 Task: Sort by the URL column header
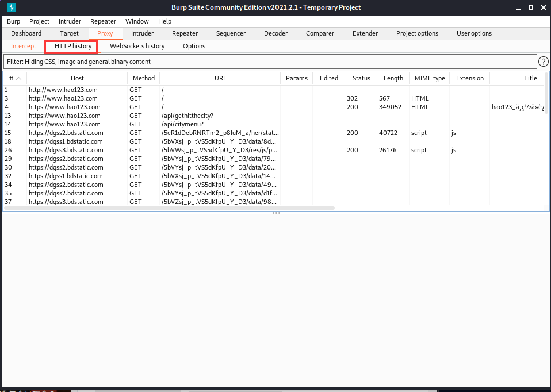point(220,78)
